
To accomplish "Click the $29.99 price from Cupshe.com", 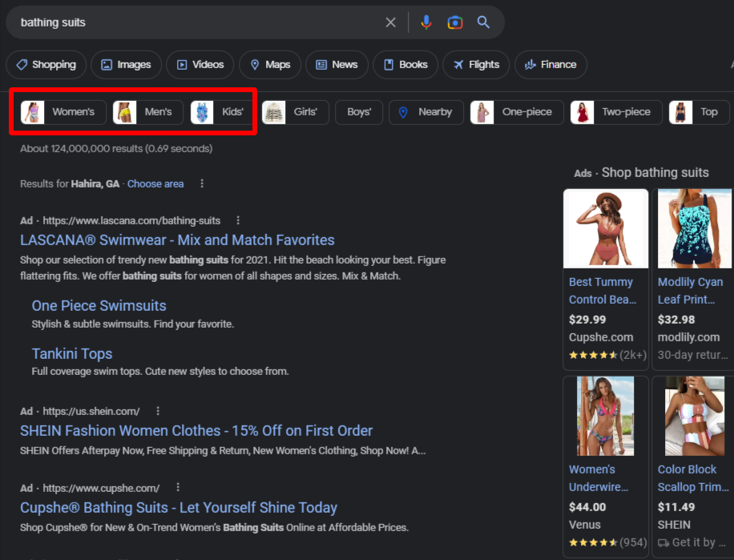I will pos(587,320).
